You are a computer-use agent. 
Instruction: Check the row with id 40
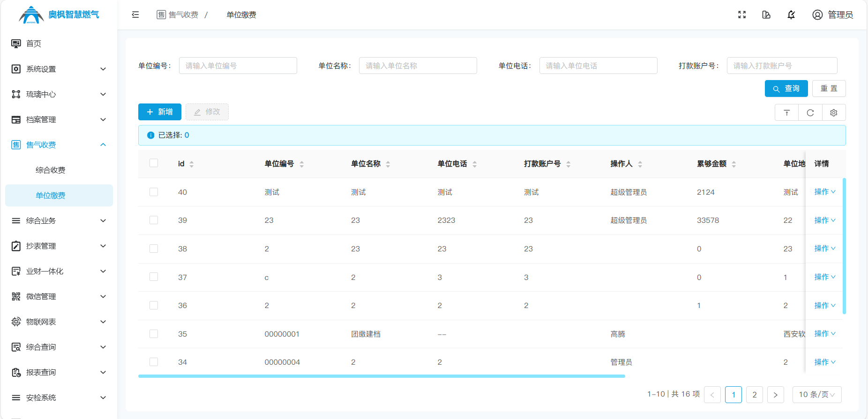[154, 192]
